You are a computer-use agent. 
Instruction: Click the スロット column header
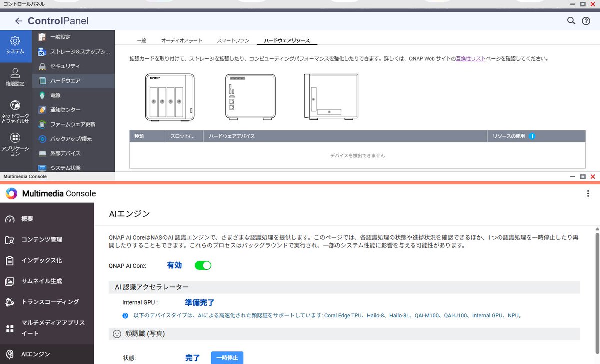(x=184, y=136)
